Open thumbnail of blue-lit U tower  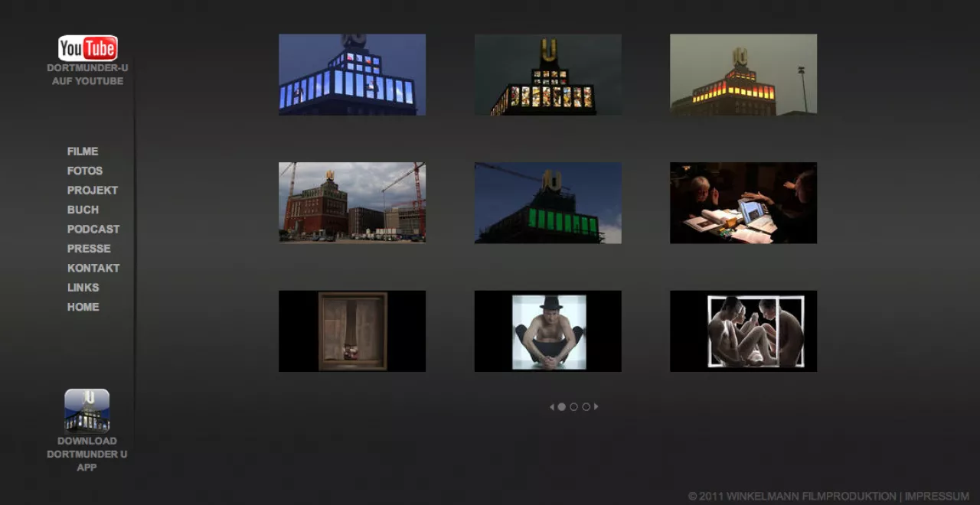[352, 74]
